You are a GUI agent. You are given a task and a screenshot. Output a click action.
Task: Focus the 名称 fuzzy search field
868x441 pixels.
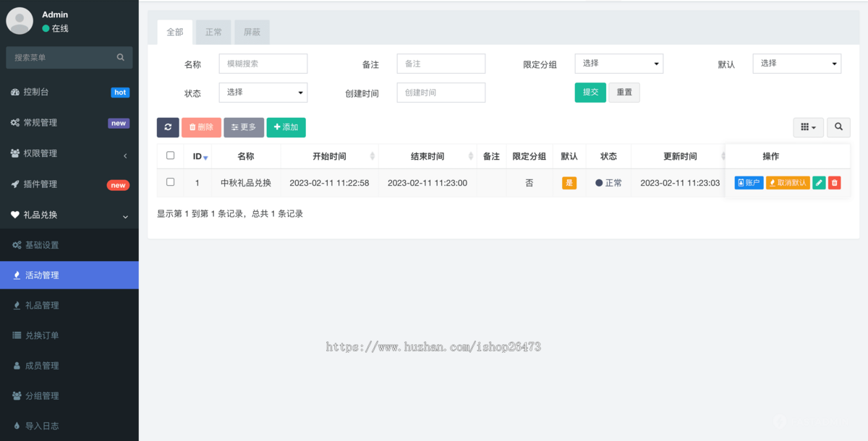[x=263, y=64]
